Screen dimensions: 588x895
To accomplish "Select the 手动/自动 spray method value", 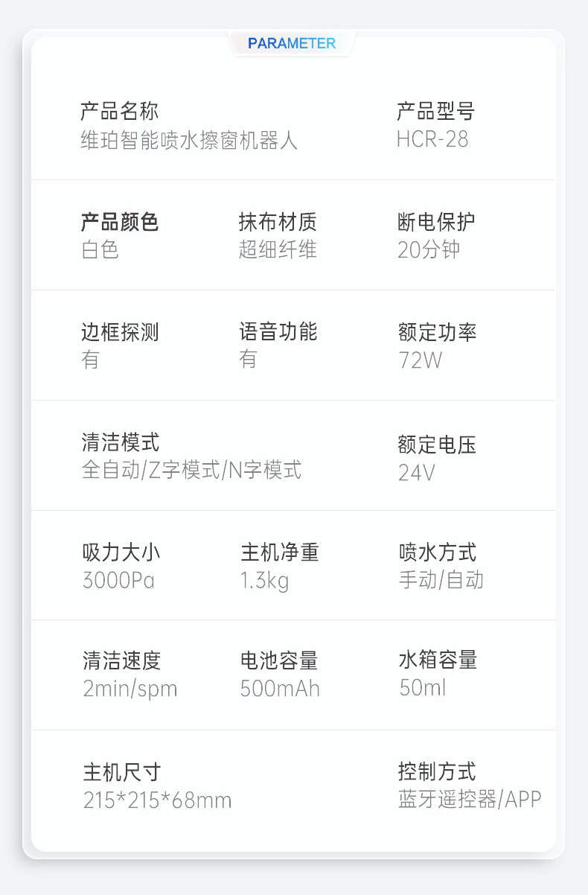I will [x=441, y=580].
